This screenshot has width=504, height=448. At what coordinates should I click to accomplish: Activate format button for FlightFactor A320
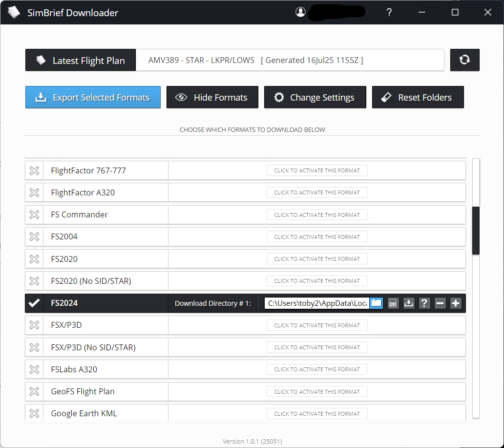click(x=317, y=192)
